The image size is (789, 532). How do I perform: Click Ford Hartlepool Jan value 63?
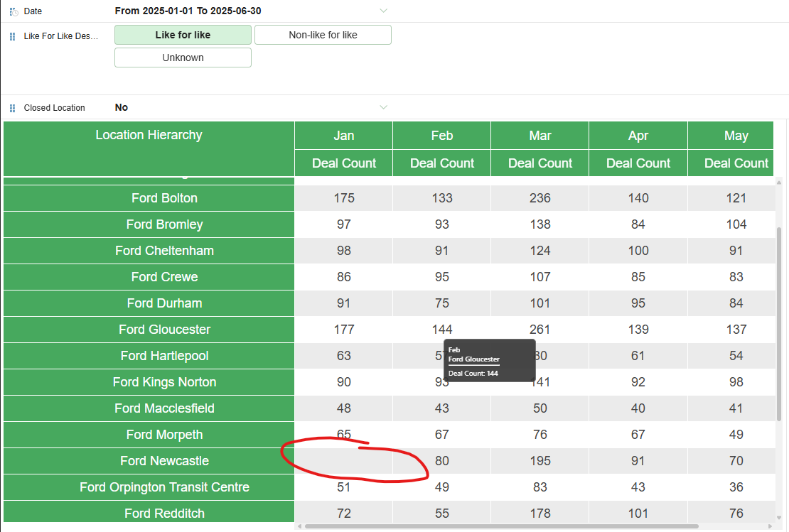(344, 356)
